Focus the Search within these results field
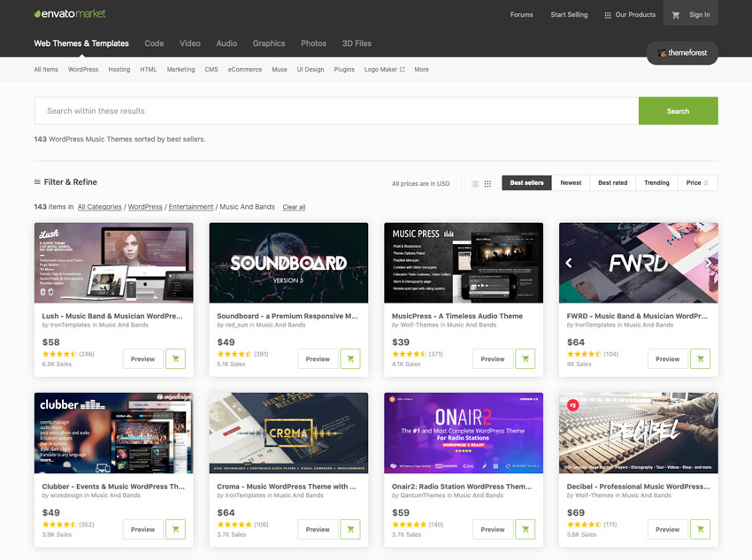Screen dimensions: 752x560 pyautogui.click(x=336, y=111)
